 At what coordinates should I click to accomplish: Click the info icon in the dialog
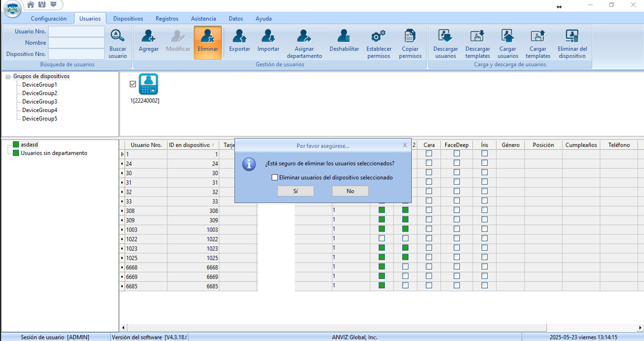coord(249,164)
